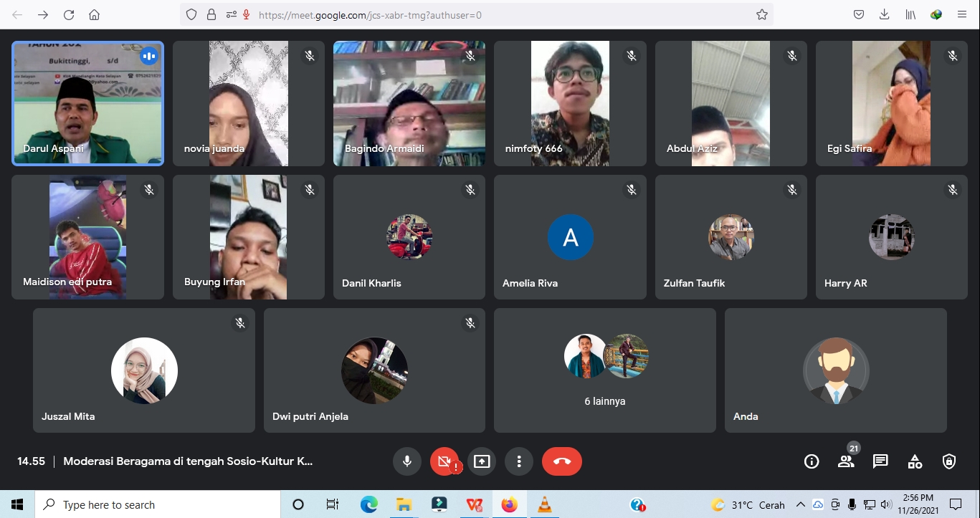
Task: Show the participants list panel
Action: click(x=846, y=461)
